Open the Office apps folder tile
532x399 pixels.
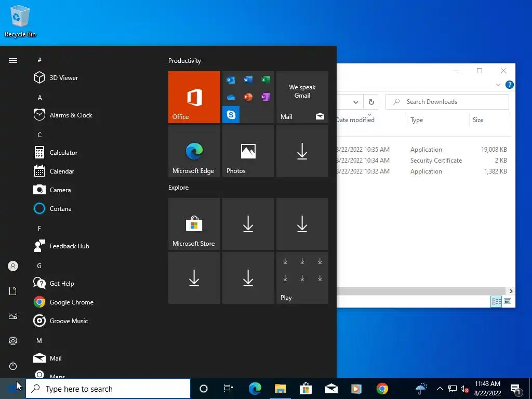[248, 97]
